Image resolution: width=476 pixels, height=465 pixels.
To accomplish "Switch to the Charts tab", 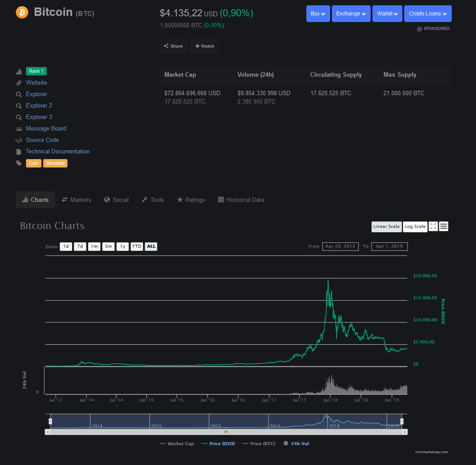I will tap(35, 200).
